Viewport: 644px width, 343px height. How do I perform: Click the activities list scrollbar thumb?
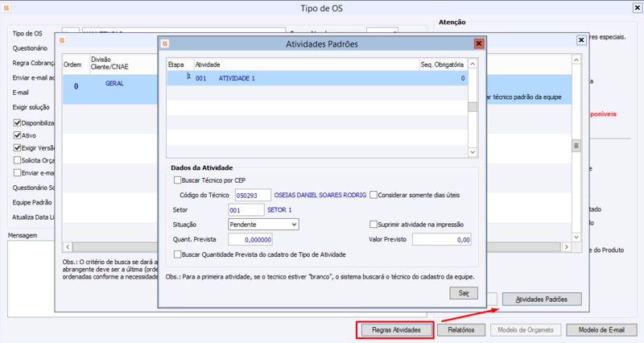pos(473,107)
